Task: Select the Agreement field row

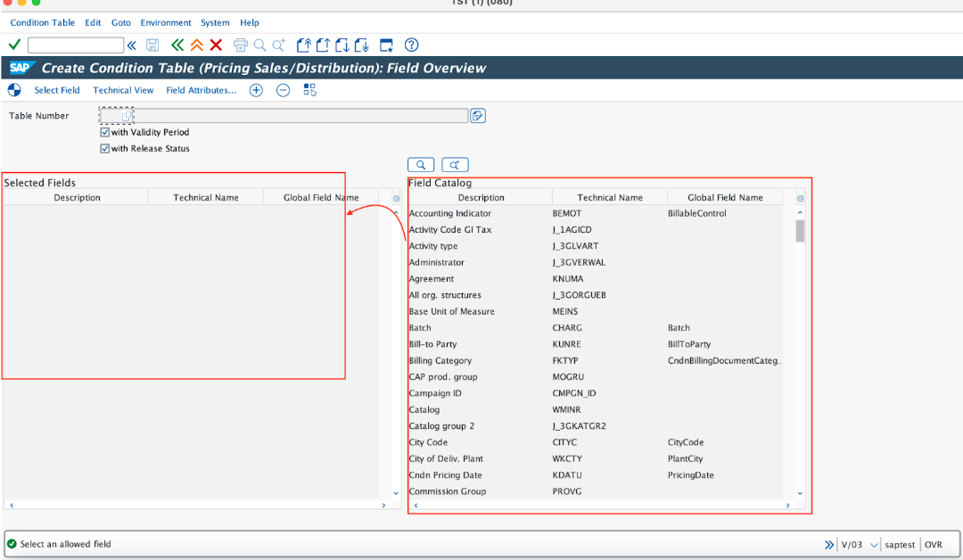Action: pos(596,279)
